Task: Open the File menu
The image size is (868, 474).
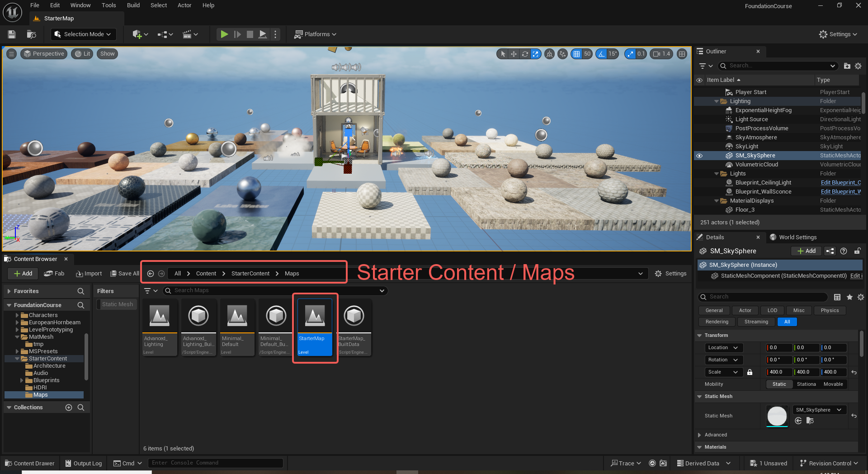Action: pos(35,5)
